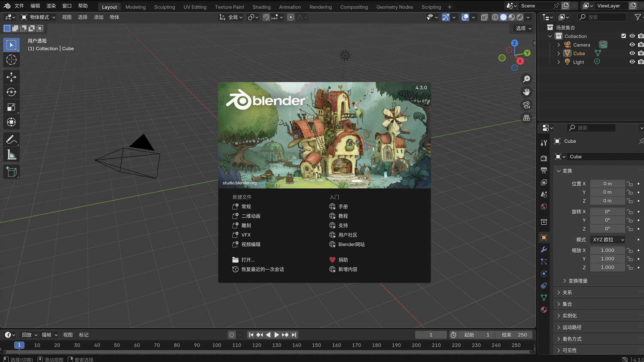
Task: Activate the Measure tool
Action: pos(11,154)
